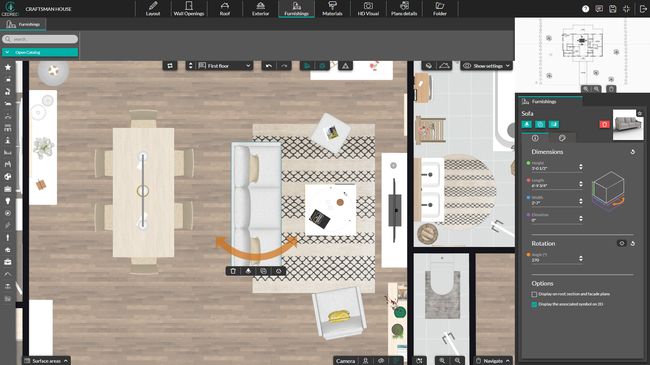Open the Show settings dropdown

(487, 66)
